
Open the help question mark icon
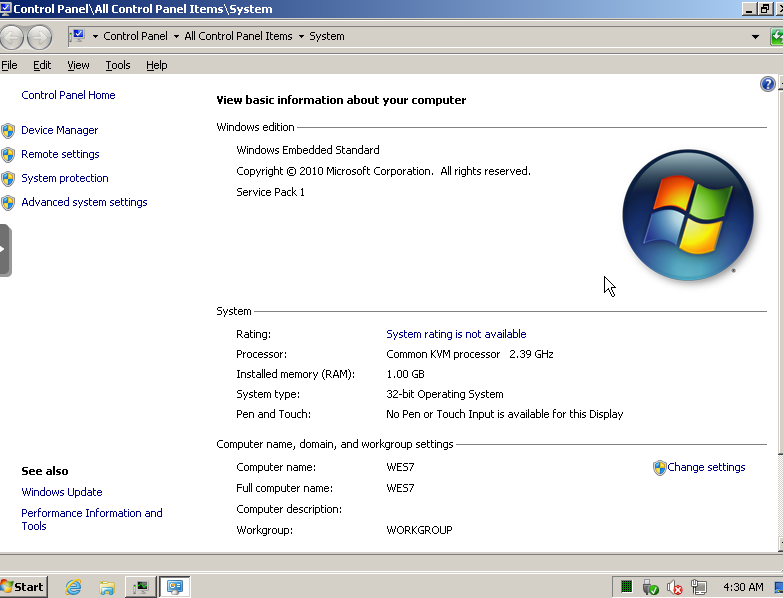[768, 84]
